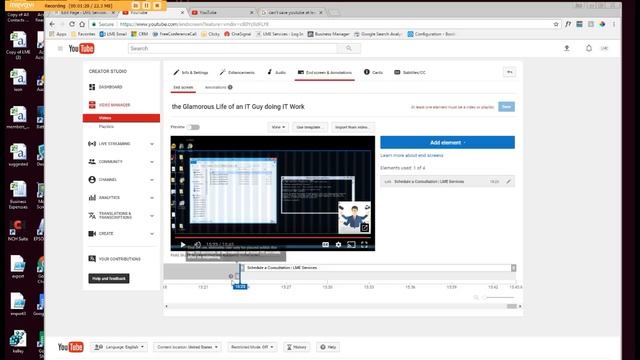Click Help and feedback button in sidebar
This screenshot has height=360, width=640.
click(109, 278)
